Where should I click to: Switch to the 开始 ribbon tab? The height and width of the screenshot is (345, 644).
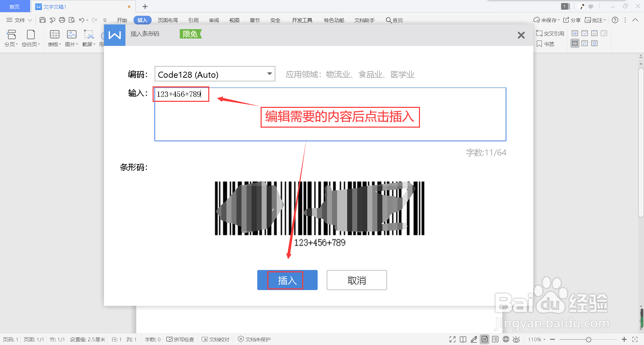click(122, 20)
